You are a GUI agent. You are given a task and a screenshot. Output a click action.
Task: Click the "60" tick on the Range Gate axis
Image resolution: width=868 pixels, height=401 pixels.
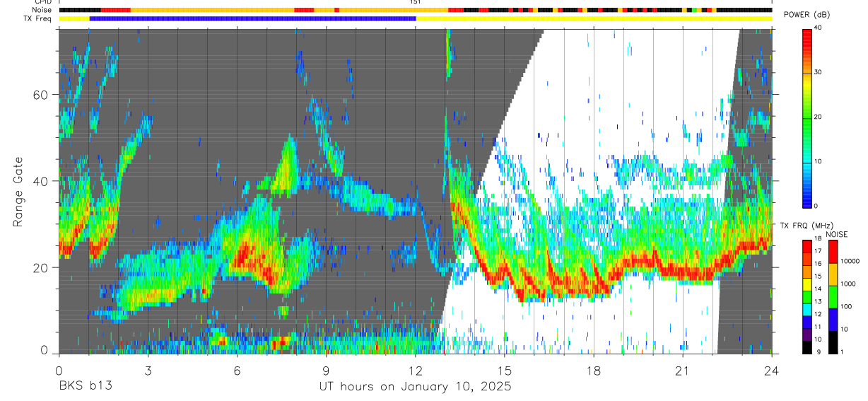coord(41,95)
